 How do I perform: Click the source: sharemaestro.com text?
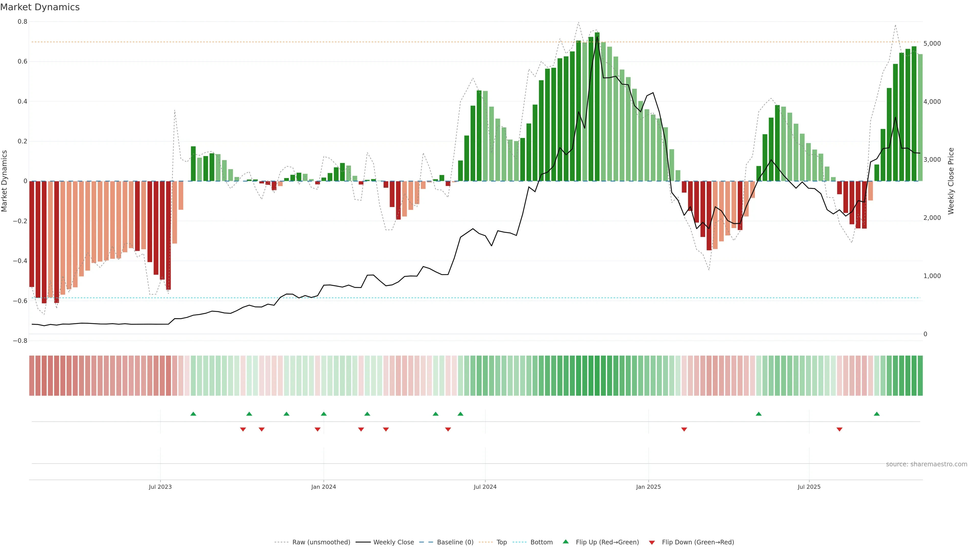[x=926, y=464]
